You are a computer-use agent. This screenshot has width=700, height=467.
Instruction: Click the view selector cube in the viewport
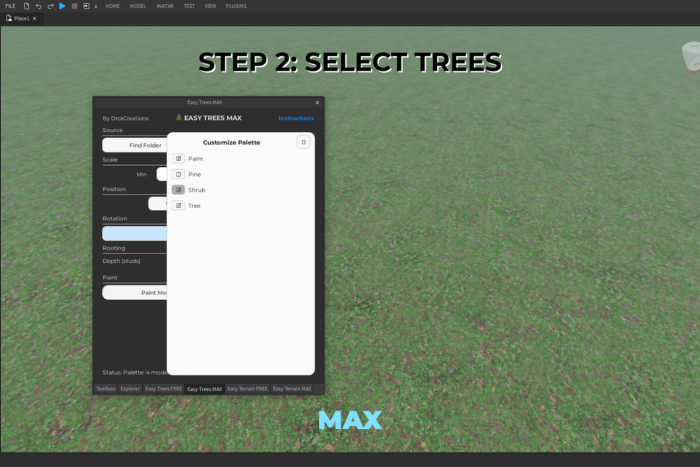[x=691, y=57]
